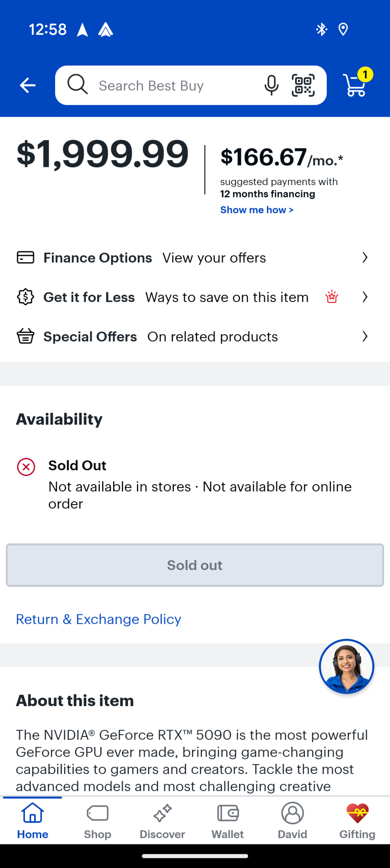The height and width of the screenshot is (868, 390).
Task: Tap the back arrow icon
Action: tap(28, 85)
